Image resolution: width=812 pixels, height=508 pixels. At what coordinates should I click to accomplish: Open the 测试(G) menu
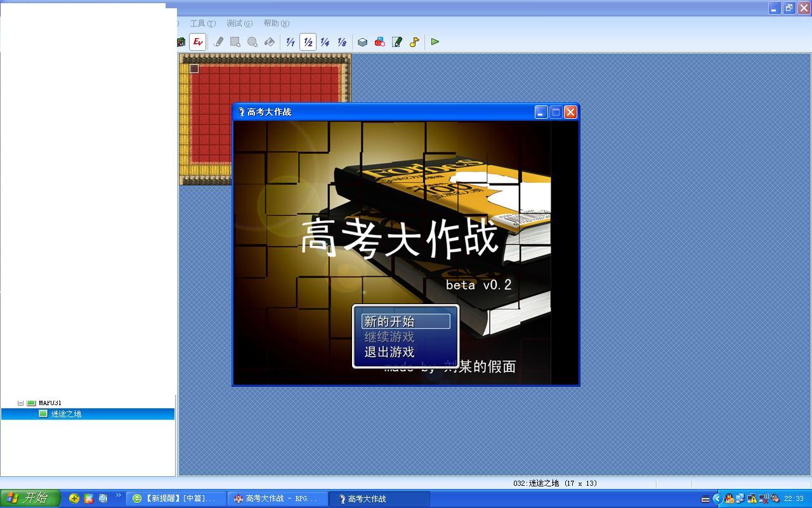coord(240,23)
